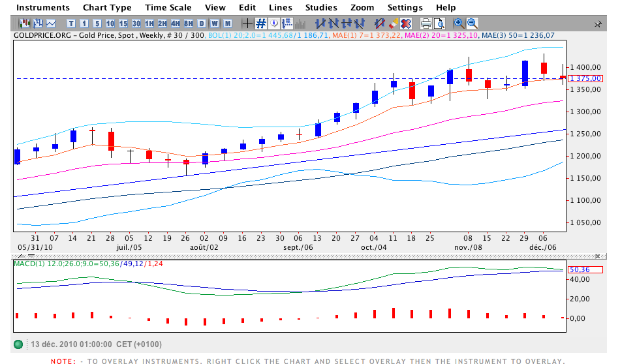Zoom out with the minus magnifier
620x364 pixels.
[x=471, y=23]
